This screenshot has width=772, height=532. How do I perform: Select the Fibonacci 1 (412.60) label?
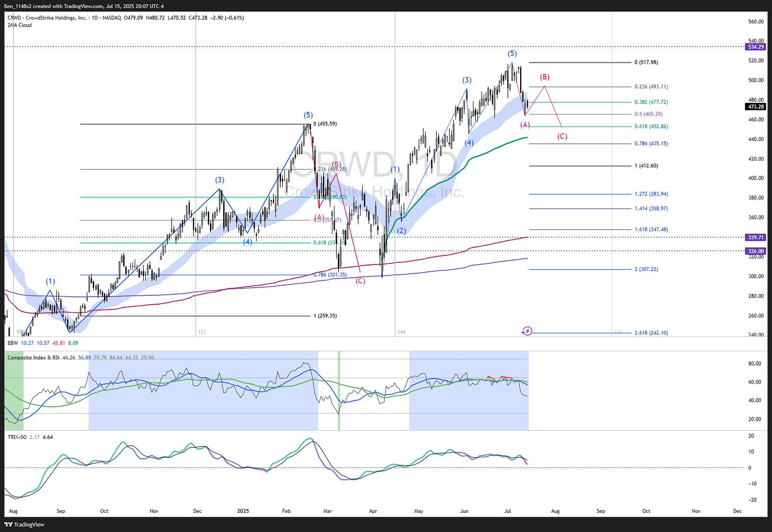point(646,166)
